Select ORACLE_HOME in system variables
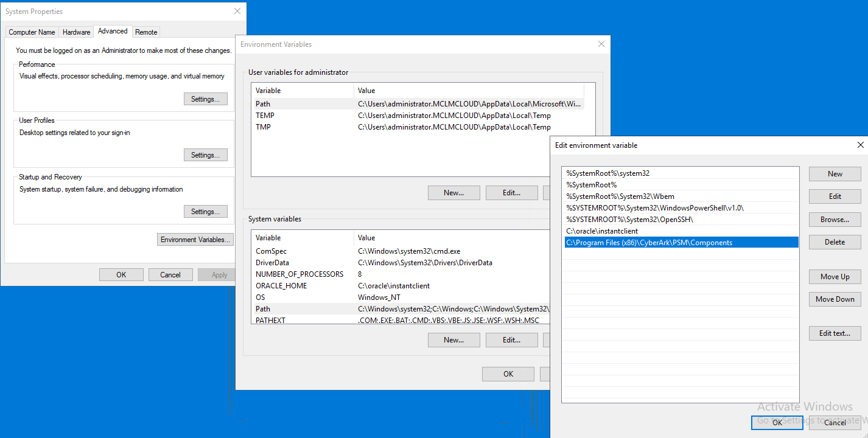868x438 pixels. 281,286
